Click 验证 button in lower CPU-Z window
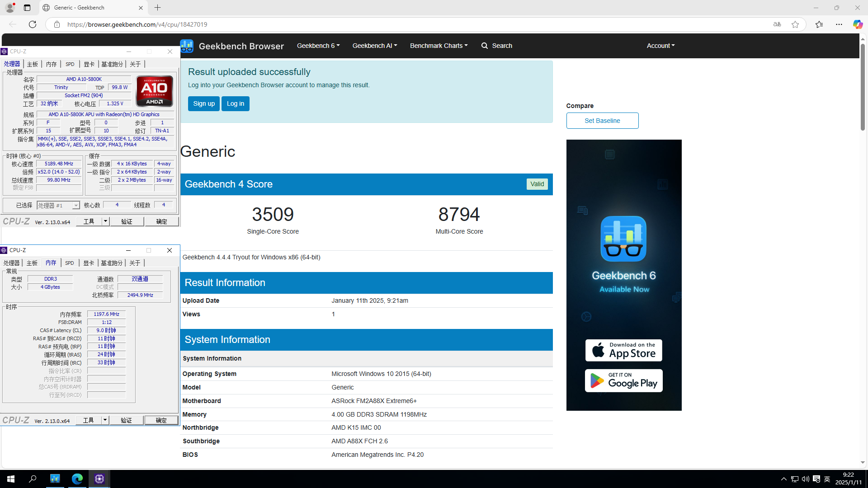 click(x=127, y=420)
